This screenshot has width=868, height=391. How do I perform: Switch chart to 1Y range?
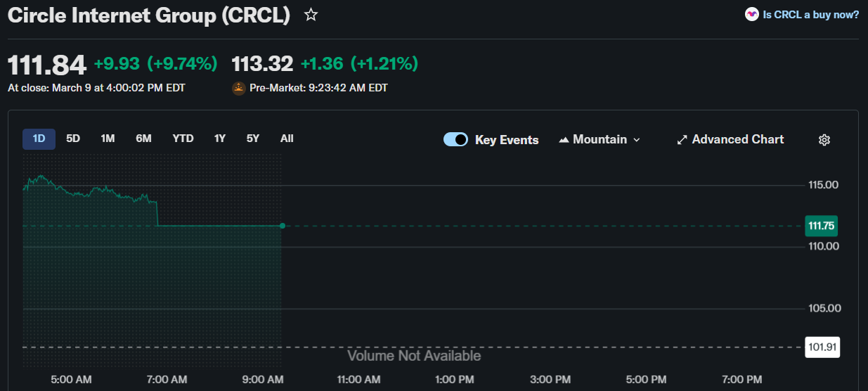[x=220, y=139]
